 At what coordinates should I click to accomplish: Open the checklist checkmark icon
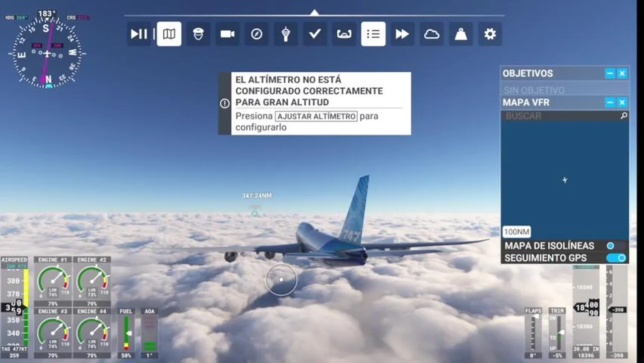pyautogui.click(x=315, y=34)
